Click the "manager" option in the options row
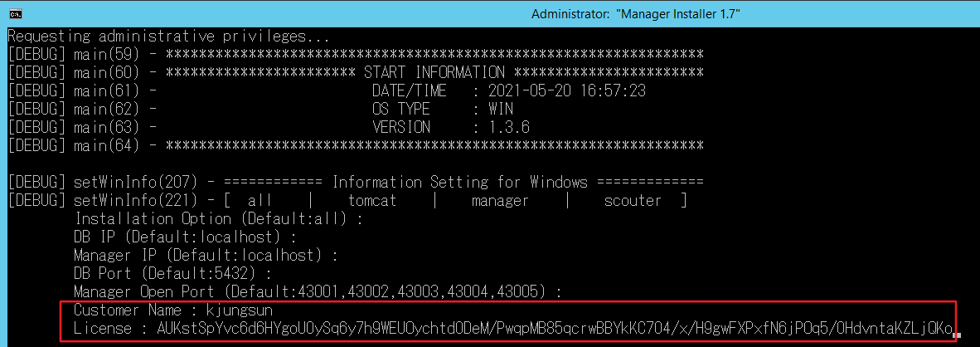Viewport: 980px width, 347px height. pyautogui.click(x=500, y=201)
